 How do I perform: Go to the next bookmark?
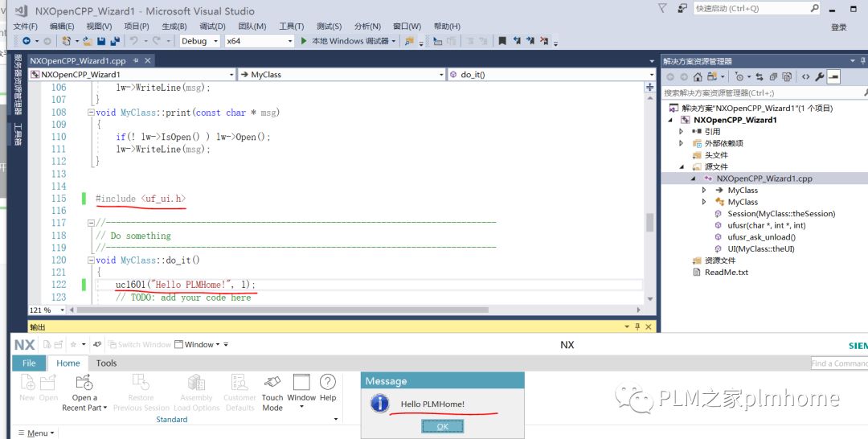click(x=530, y=41)
